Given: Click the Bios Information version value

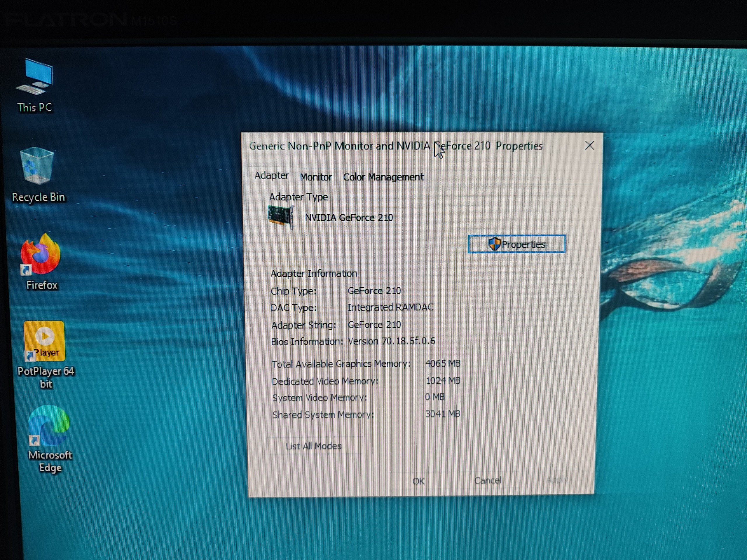Looking at the screenshot, I should [x=391, y=341].
